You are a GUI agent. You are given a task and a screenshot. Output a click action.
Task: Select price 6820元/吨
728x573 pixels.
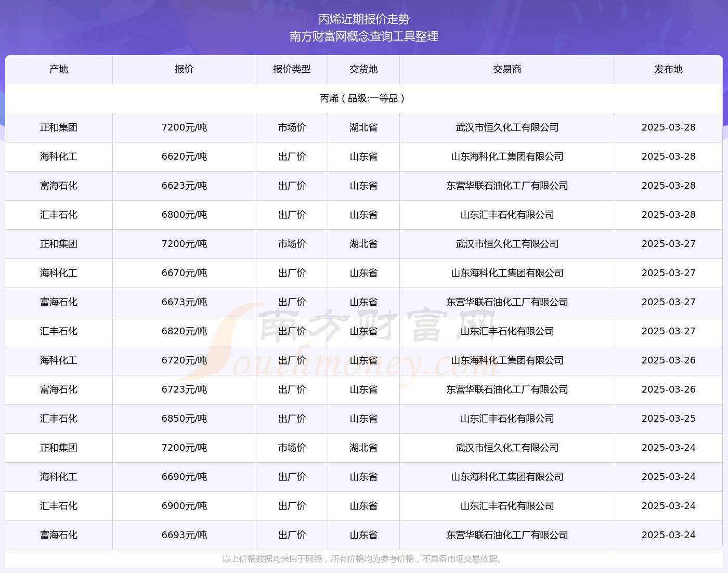tap(184, 331)
